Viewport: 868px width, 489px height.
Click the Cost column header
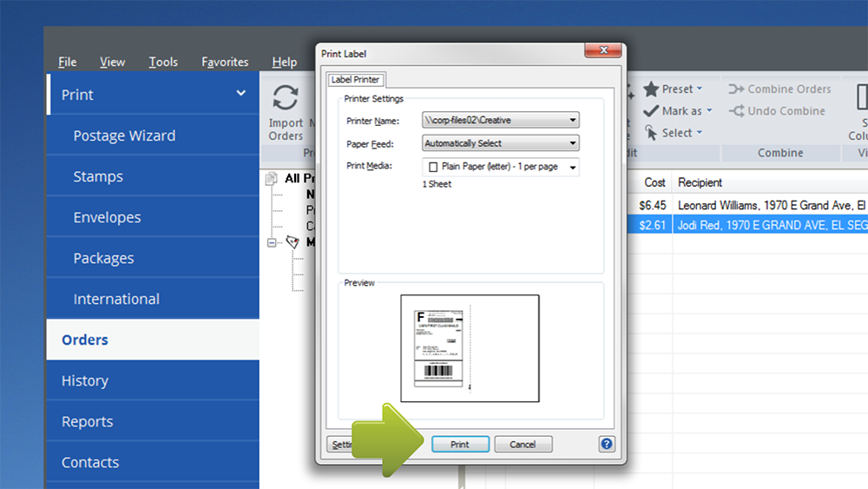654,182
